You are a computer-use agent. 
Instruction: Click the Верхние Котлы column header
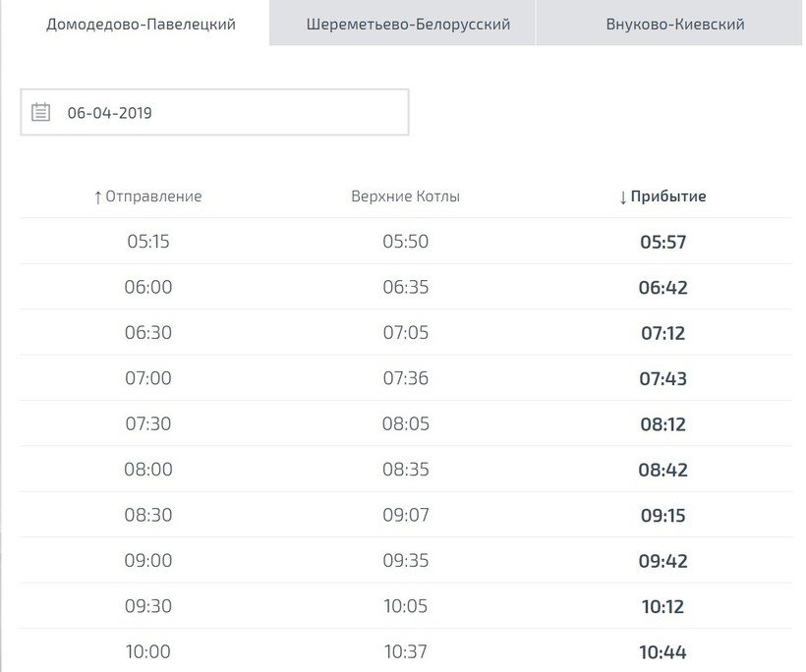click(405, 196)
